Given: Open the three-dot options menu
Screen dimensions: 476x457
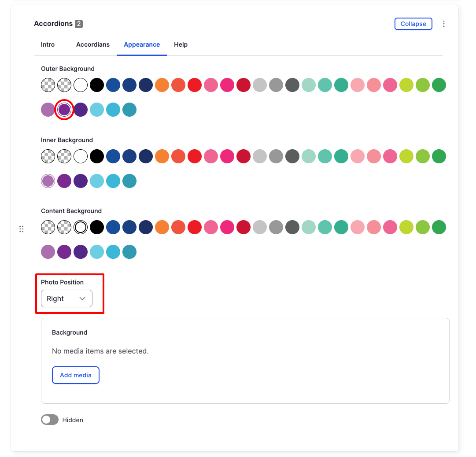Looking at the screenshot, I should [x=444, y=24].
